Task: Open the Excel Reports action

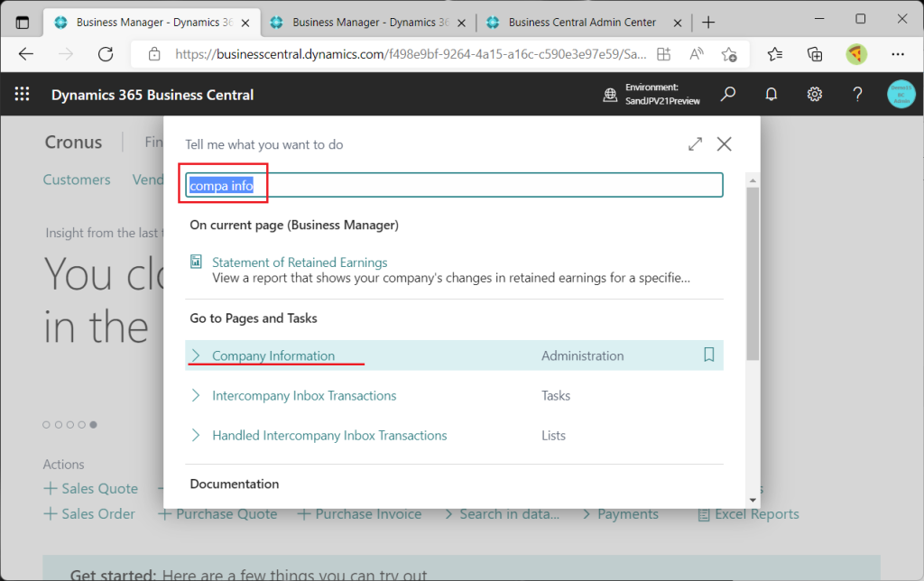Action: click(x=749, y=514)
